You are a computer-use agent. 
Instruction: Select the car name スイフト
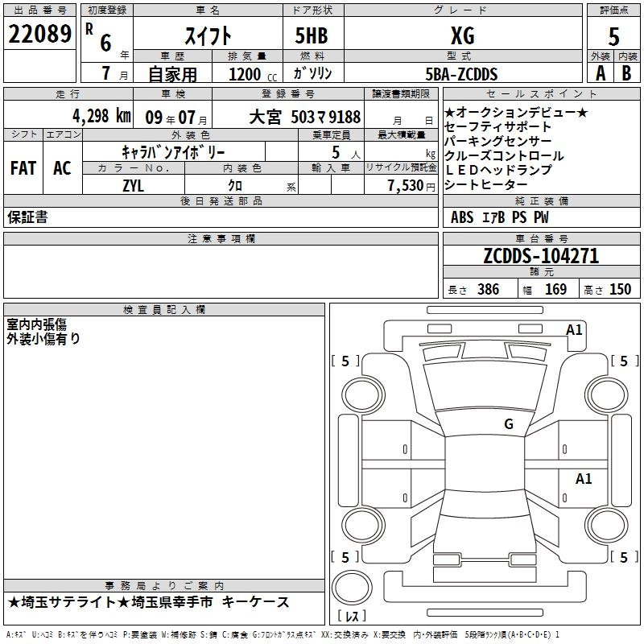(x=208, y=35)
